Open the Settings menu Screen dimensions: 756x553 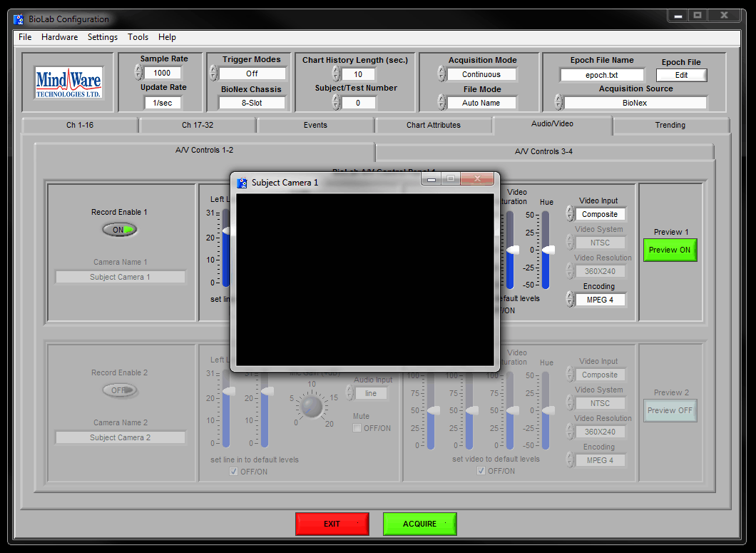tap(102, 37)
